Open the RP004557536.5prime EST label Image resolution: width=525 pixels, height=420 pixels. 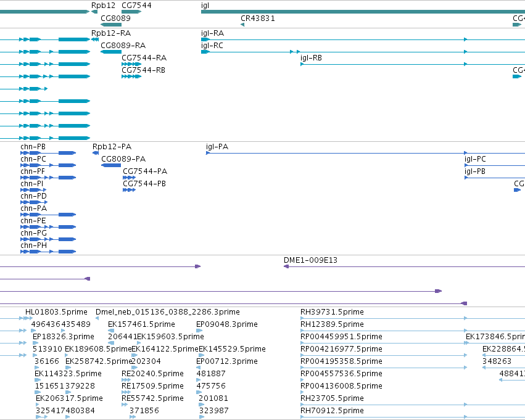click(341, 374)
